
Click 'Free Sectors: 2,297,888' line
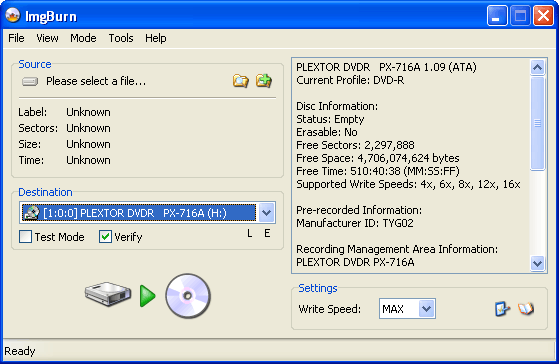[x=355, y=145]
